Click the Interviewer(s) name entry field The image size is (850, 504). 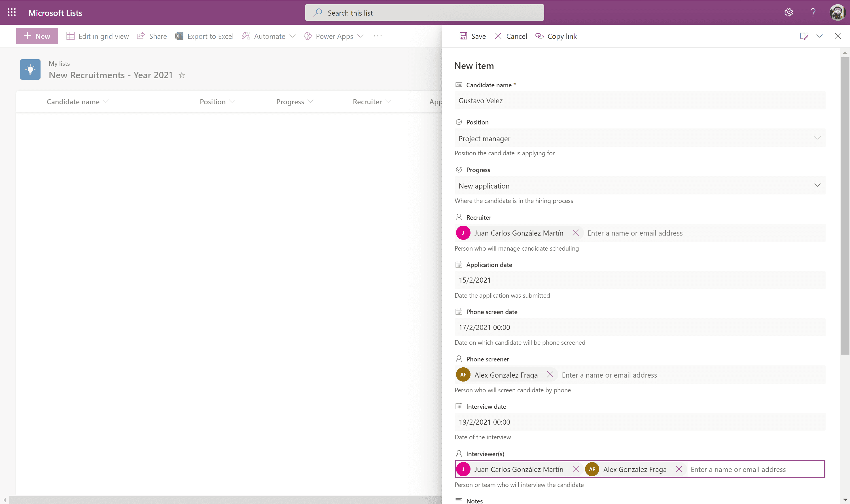pyautogui.click(x=757, y=469)
